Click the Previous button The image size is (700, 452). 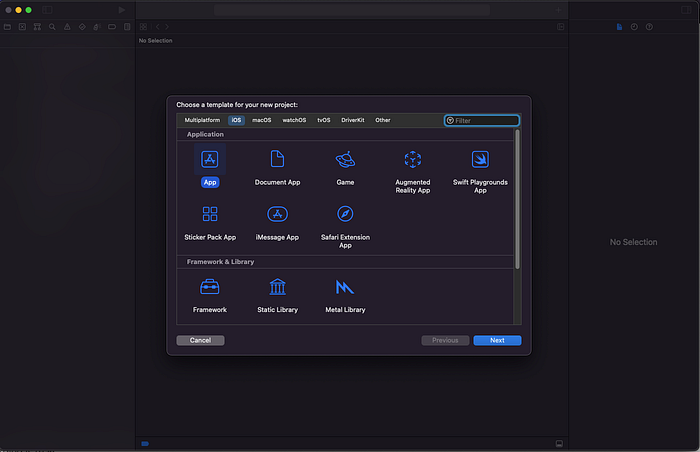point(445,340)
